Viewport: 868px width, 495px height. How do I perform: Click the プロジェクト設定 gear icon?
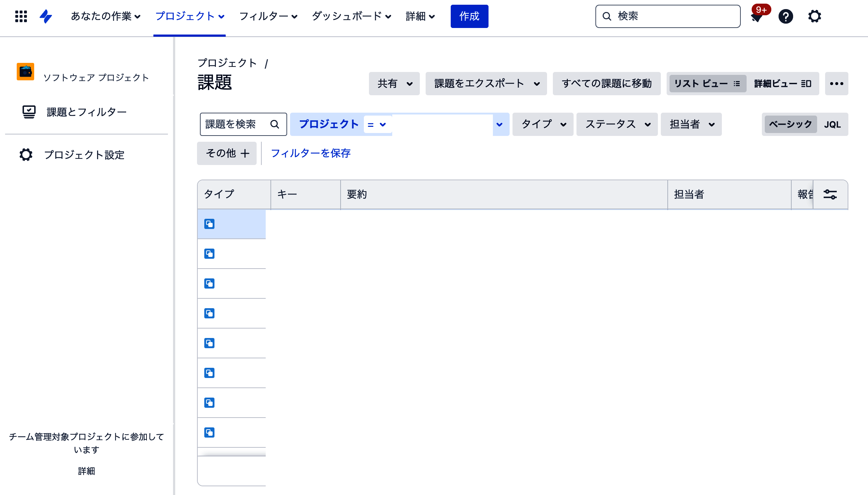point(26,155)
